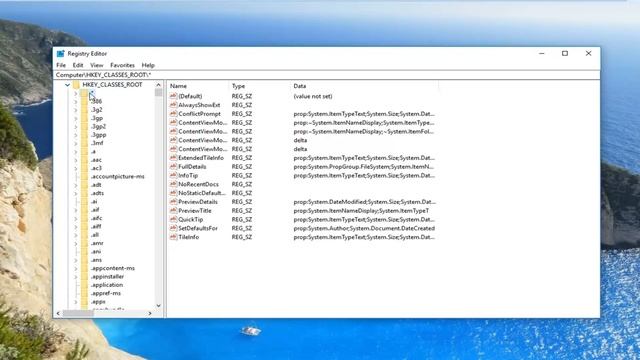
Task: Click the AlwaysShowExt value icon
Action: tap(173, 105)
